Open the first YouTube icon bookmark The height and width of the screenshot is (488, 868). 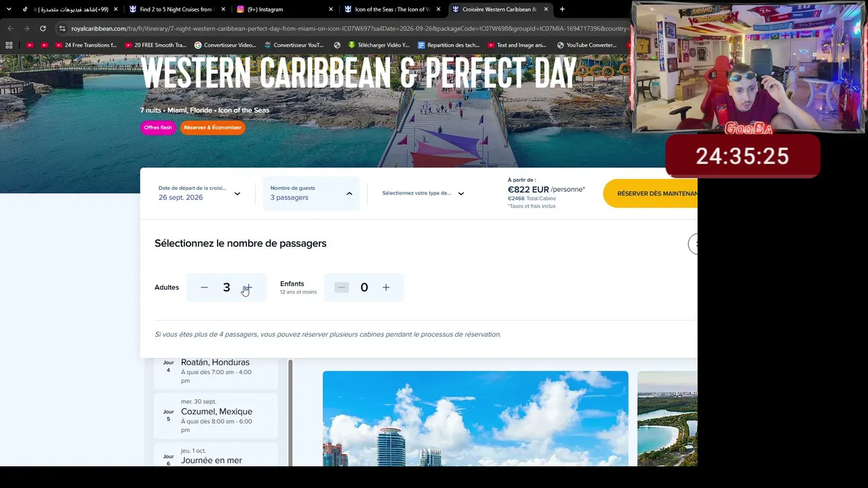(x=29, y=45)
